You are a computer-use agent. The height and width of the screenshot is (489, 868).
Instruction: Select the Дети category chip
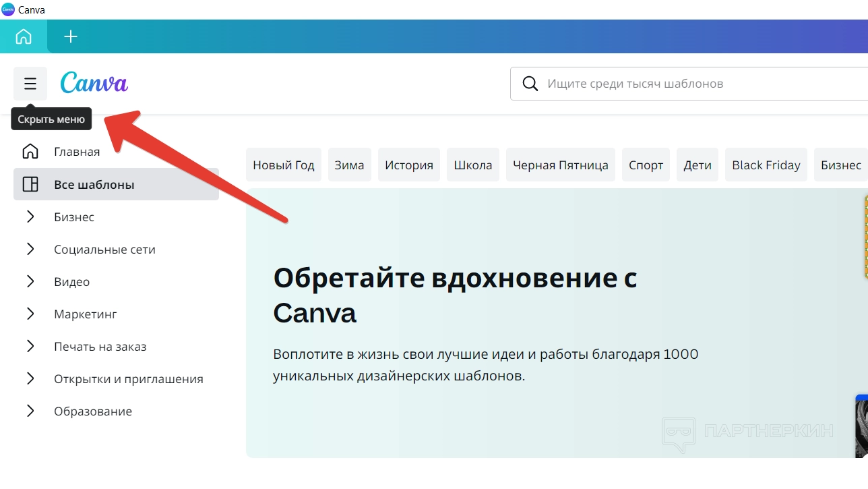coord(697,165)
